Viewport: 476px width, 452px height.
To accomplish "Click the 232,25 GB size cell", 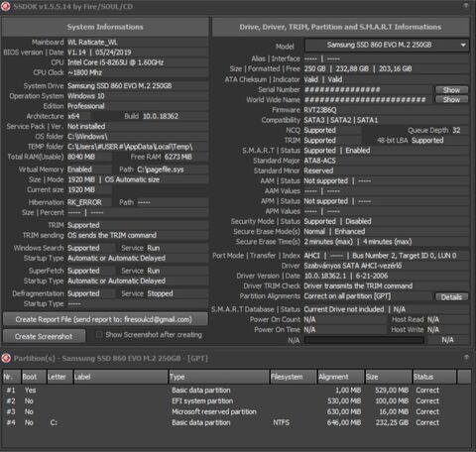I will [392, 422].
